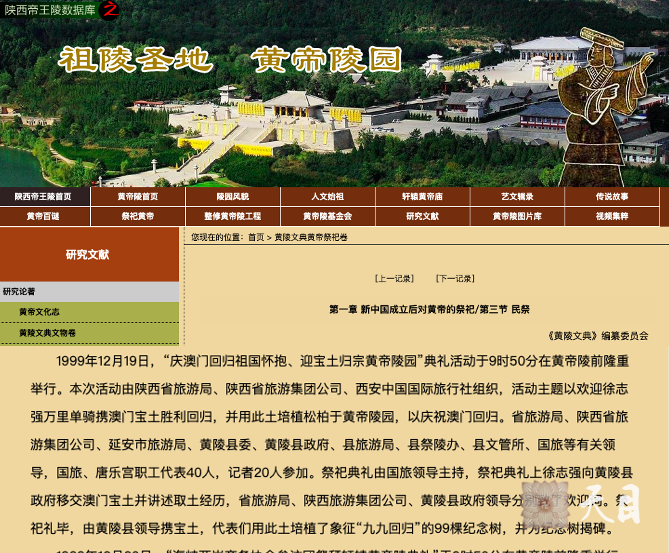This screenshot has width=669, height=553.
Task: Navigate to 艺文辑录 section
Action: [517, 197]
